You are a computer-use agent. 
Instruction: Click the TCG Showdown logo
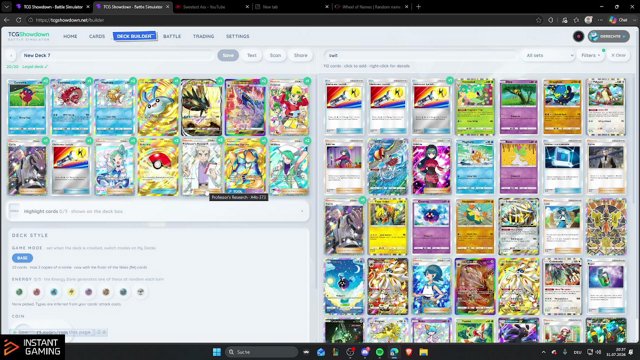29,36
